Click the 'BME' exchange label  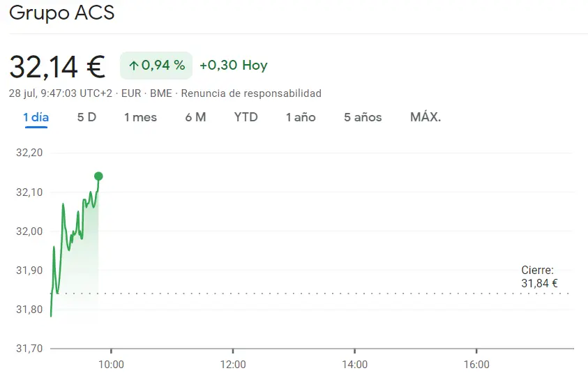pos(161,93)
